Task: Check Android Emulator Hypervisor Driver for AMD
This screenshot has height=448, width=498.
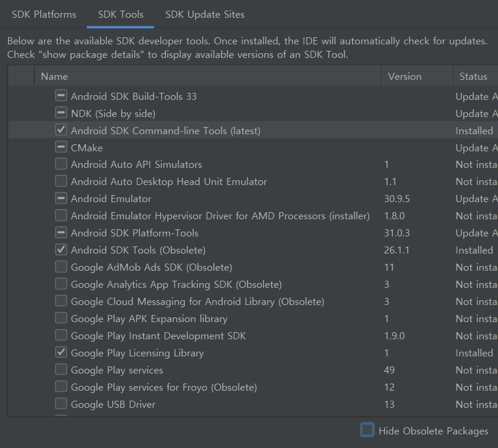Action: pos(61,215)
